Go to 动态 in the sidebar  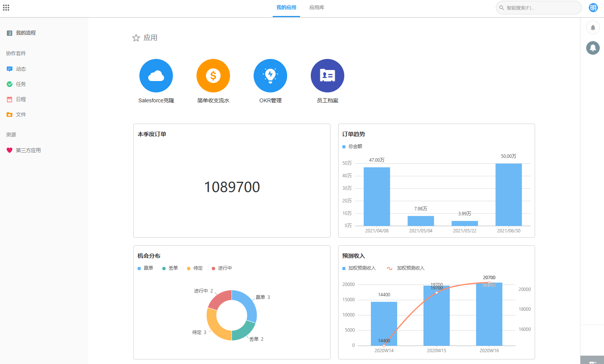pos(21,69)
